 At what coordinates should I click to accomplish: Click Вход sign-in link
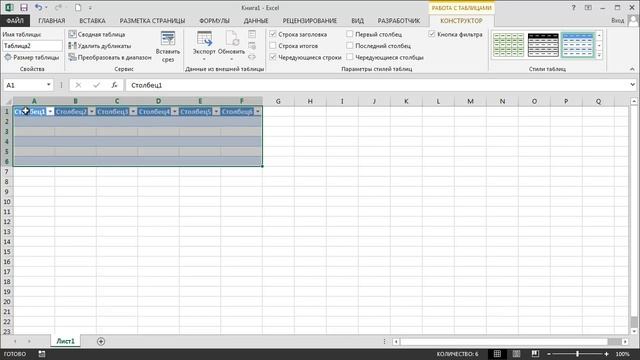618,20
